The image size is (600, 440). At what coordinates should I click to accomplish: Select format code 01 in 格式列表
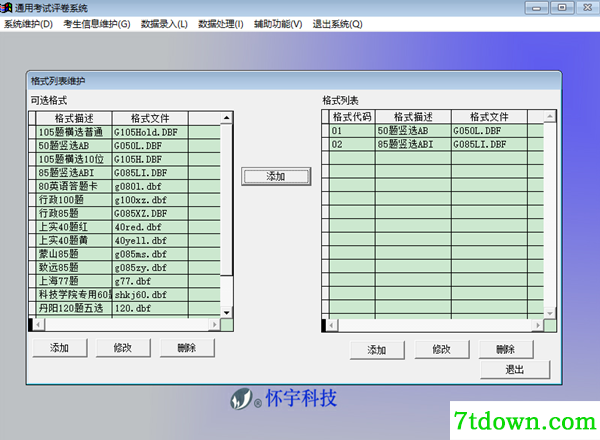[x=352, y=131]
